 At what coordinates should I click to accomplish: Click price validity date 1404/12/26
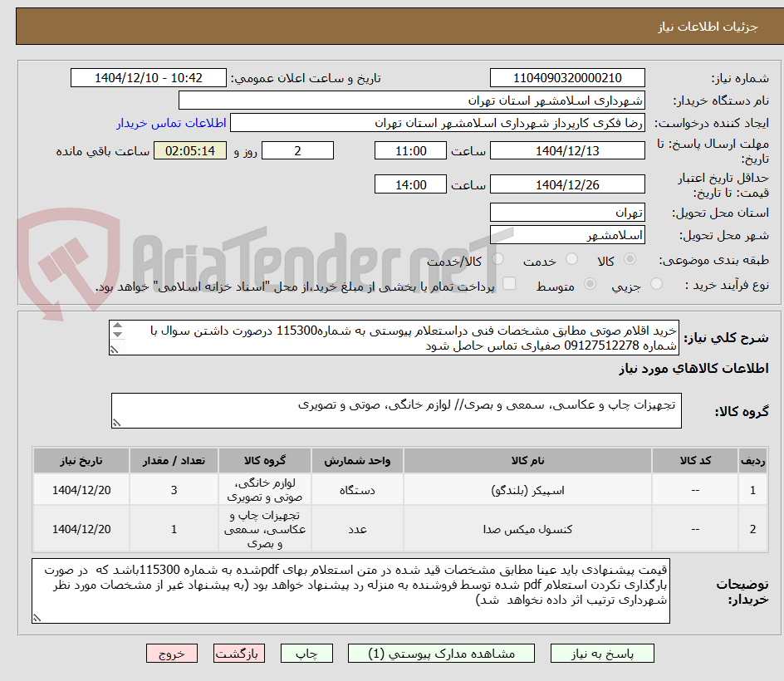pos(567,184)
